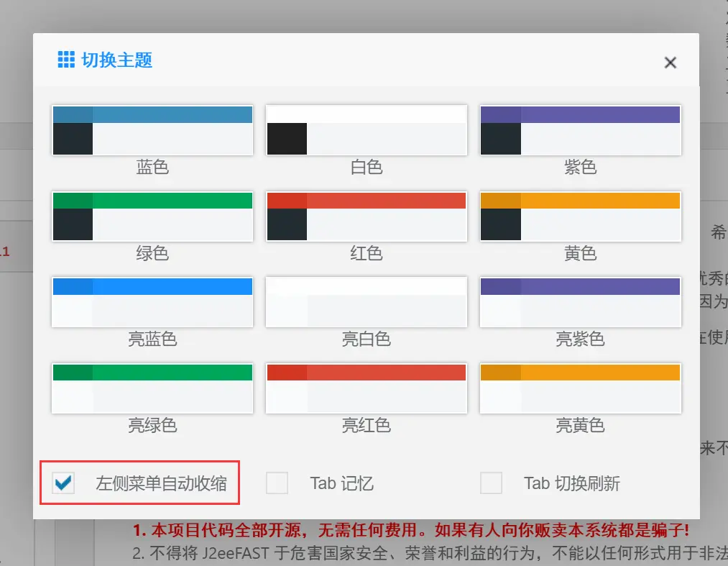Pick the 红色 theme thumbnail

[367, 216]
